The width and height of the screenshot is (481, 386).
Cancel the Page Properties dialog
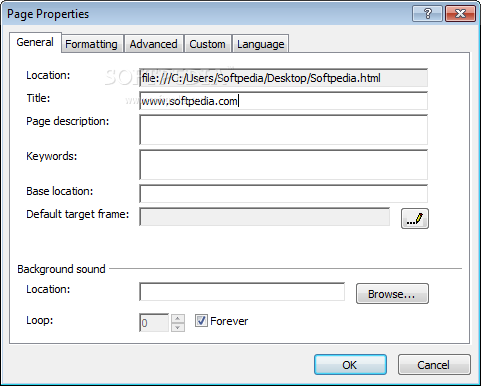434,365
